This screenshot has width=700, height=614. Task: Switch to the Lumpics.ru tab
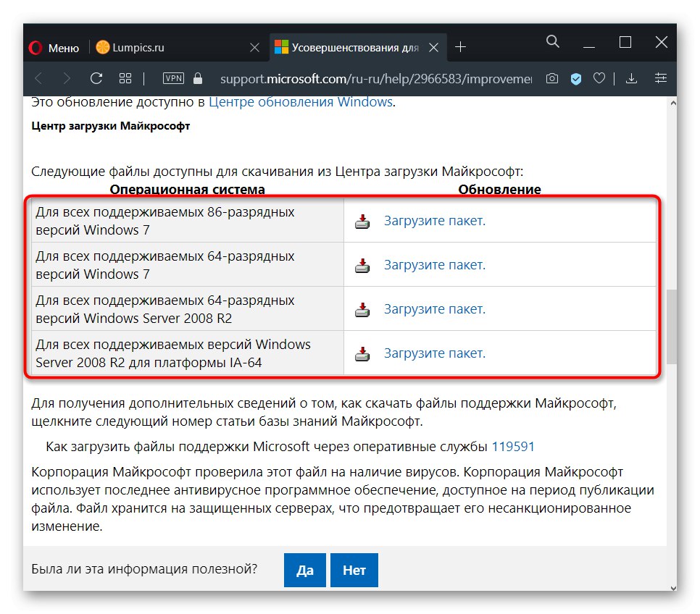138,48
